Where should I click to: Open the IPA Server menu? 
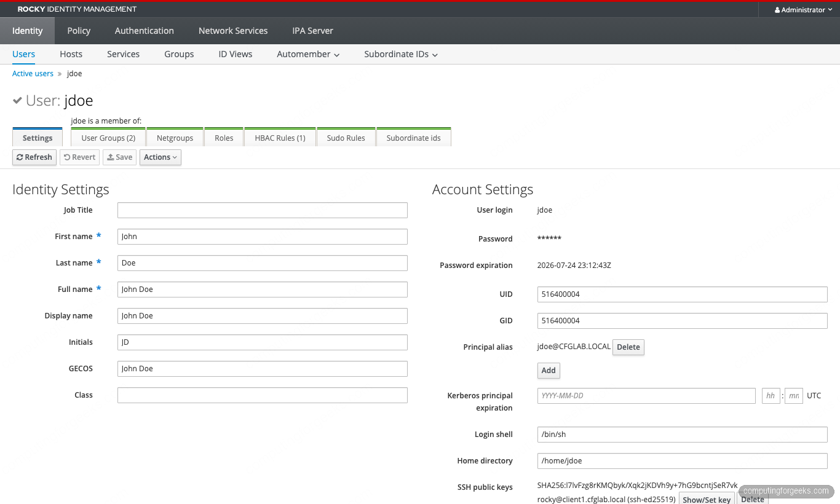click(312, 30)
